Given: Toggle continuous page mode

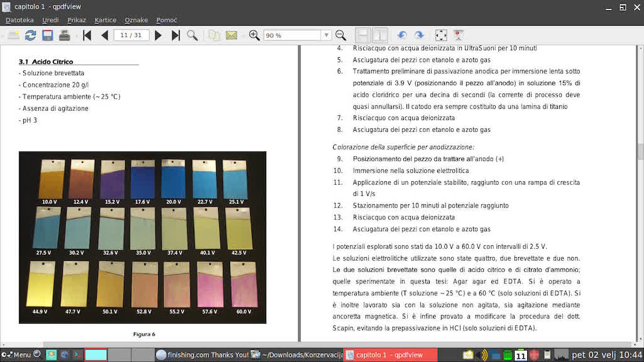Looking at the screenshot, I should (363, 36).
